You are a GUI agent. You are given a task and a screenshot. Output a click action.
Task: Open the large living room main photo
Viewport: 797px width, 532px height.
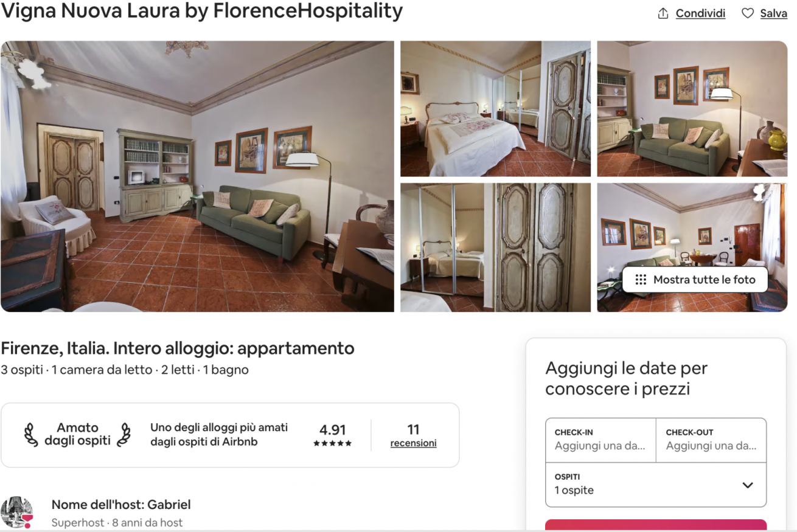(x=197, y=176)
